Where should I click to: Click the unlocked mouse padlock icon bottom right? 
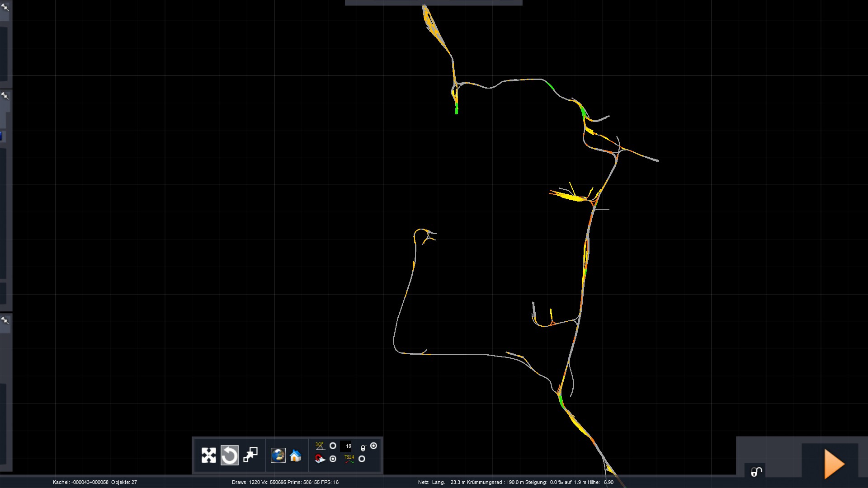756,472
